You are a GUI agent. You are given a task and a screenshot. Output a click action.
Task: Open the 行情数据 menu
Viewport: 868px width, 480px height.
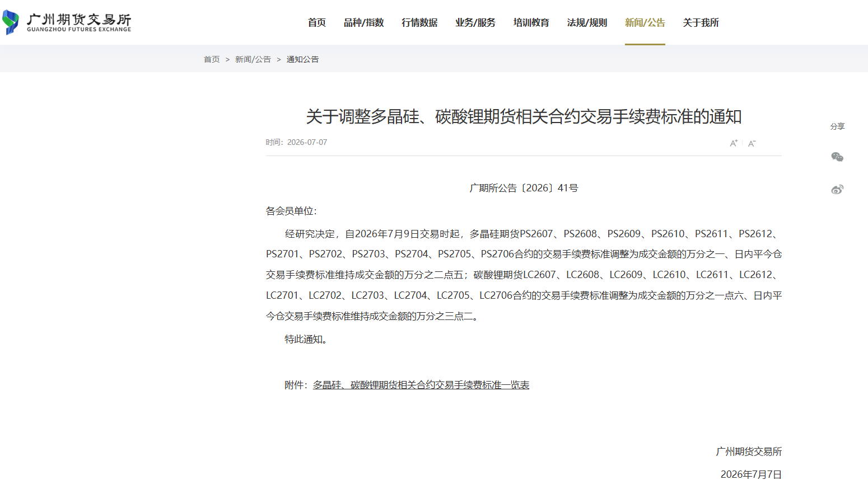(419, 22)
